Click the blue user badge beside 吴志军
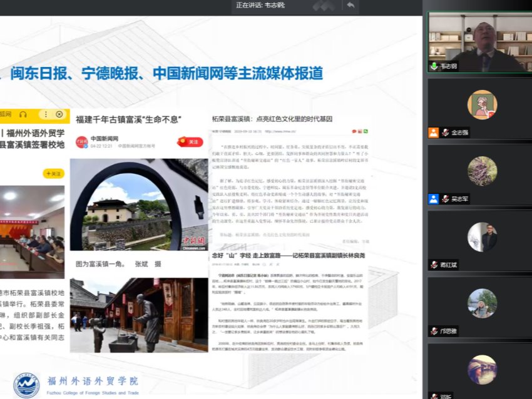This screenshot has height=399, width=532. (433, 199)
